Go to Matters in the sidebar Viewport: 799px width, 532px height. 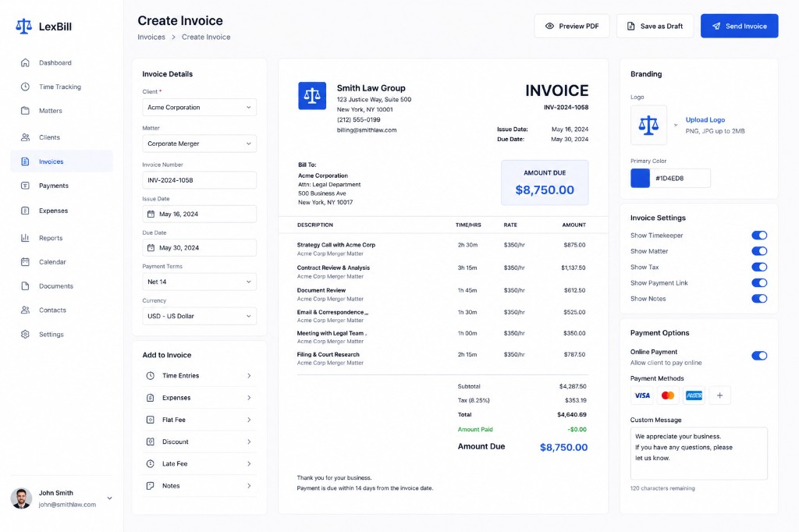pyautogui.click(x=61, y=111)
